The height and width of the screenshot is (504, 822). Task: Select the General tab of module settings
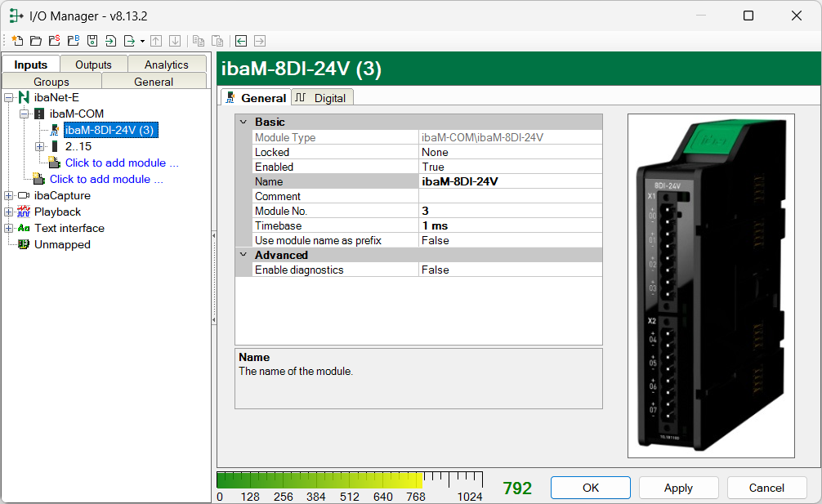tap(256, 97)
